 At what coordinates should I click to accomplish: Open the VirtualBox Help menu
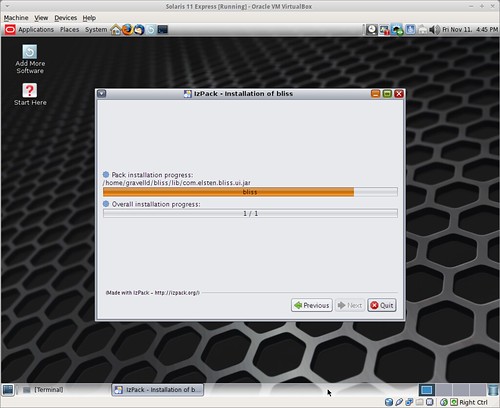click(x=89, y=18)
